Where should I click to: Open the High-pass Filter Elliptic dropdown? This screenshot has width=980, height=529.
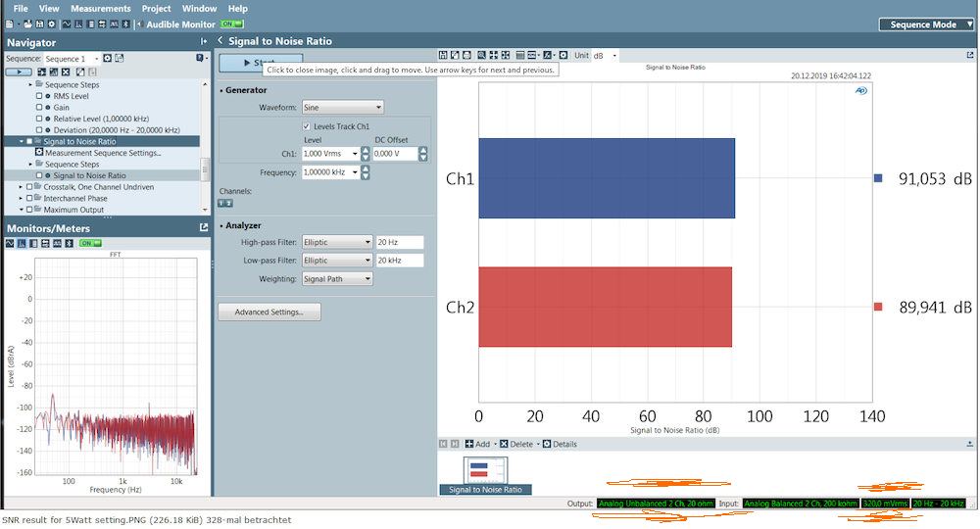pyautogui.click(x=337, y=242)
